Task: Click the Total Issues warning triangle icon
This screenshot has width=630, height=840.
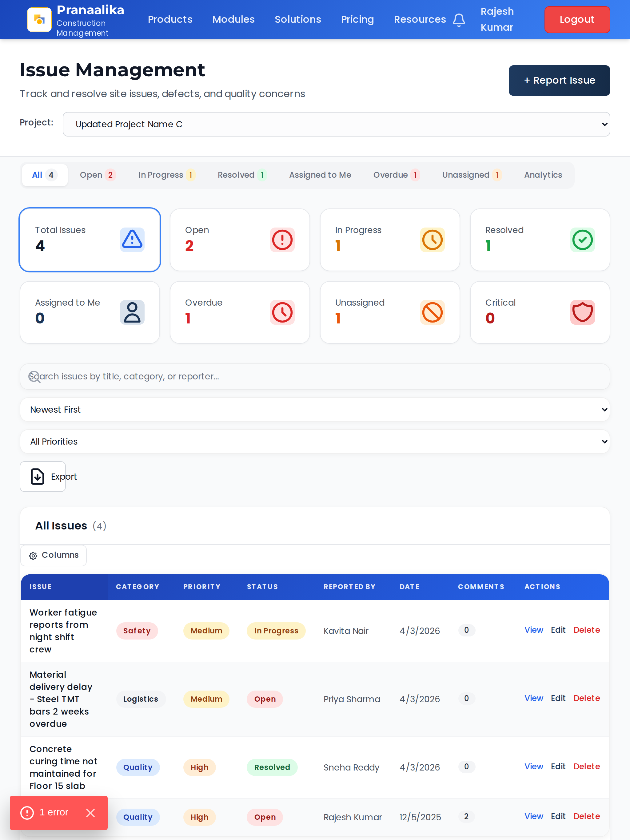Action: [x=132, y=240]
